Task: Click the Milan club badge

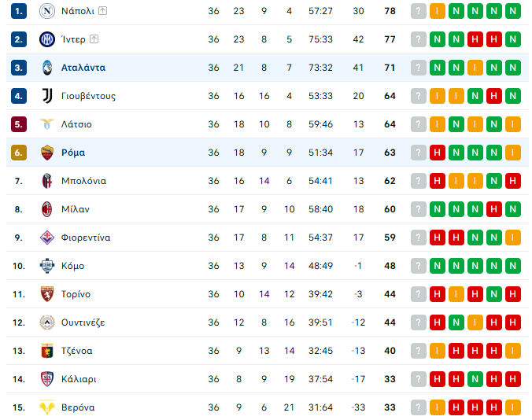Action: pyautogui.click(x=47, y=209)
